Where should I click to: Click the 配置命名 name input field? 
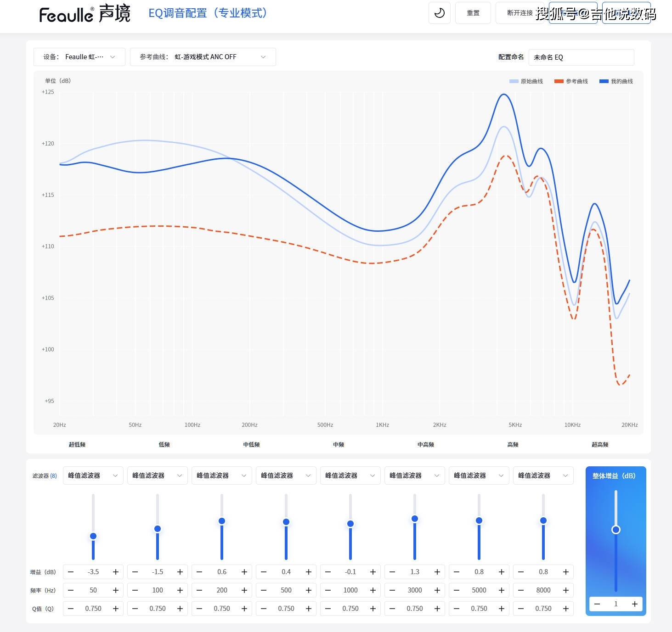click(581, 57)
